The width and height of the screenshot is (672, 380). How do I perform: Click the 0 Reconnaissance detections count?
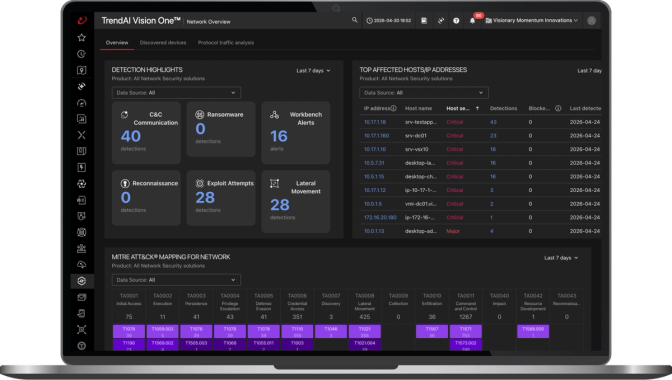pyautogui.click(x=125, y=197)
